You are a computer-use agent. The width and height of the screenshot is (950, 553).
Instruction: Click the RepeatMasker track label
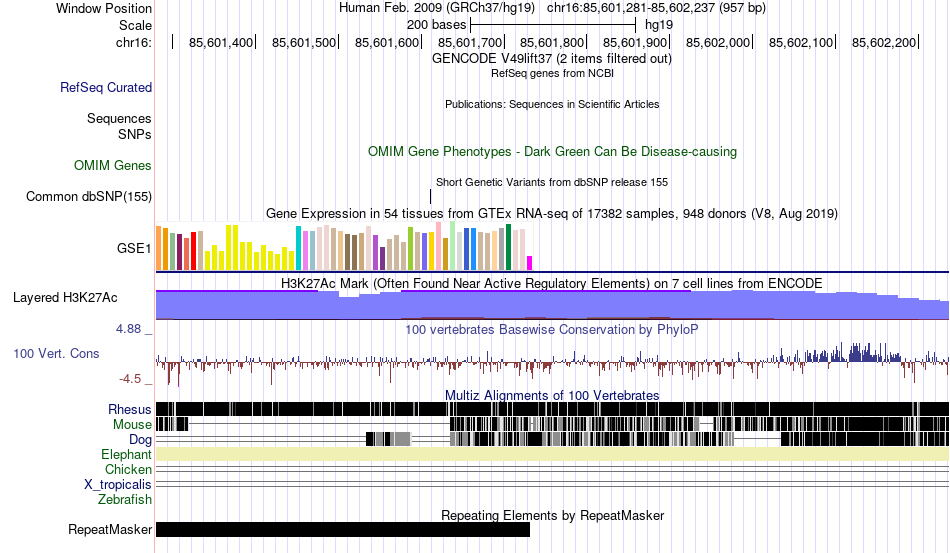[x=110, y=529]
